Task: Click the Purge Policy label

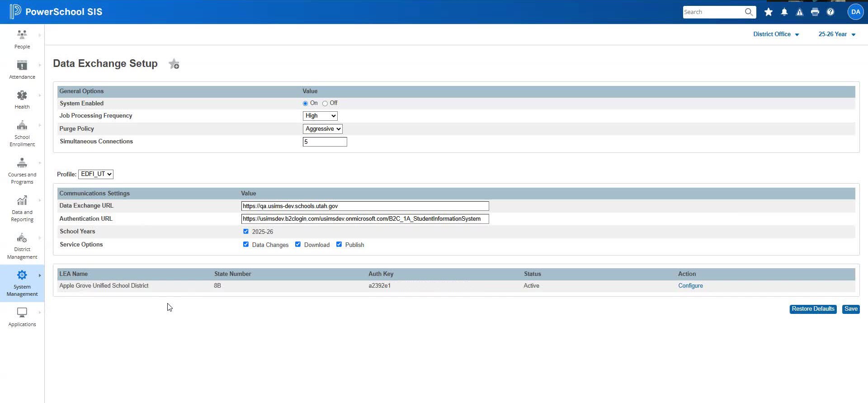Action: pyautogui.click(x=77, y=129)
